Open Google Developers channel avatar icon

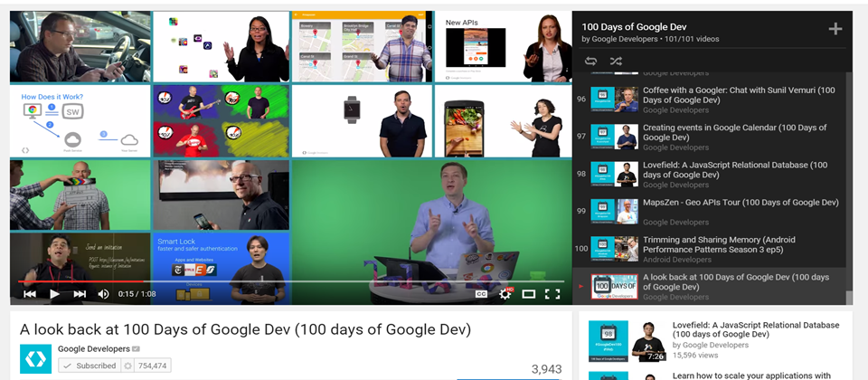click(35, 359)
